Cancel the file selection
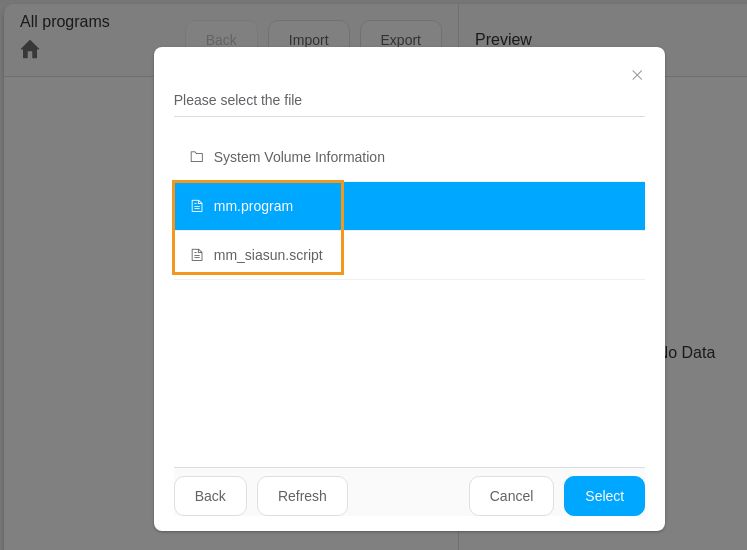The image size is (747, 550). pos(511,496)
